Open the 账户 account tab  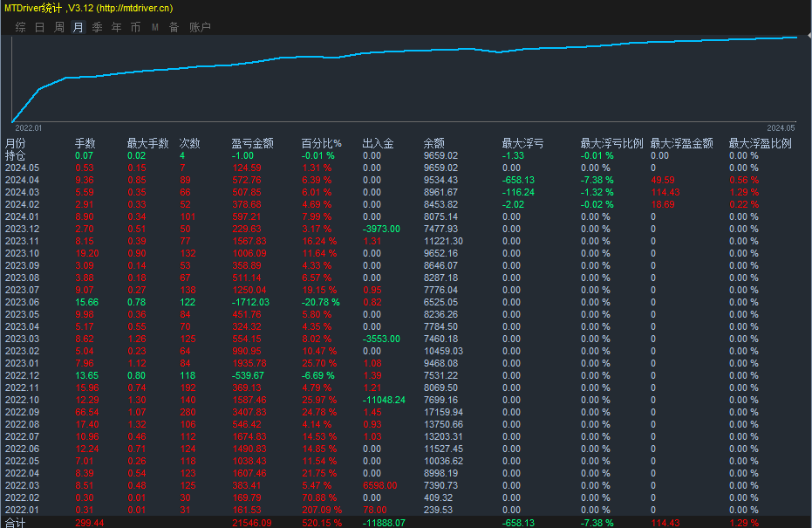200,27
